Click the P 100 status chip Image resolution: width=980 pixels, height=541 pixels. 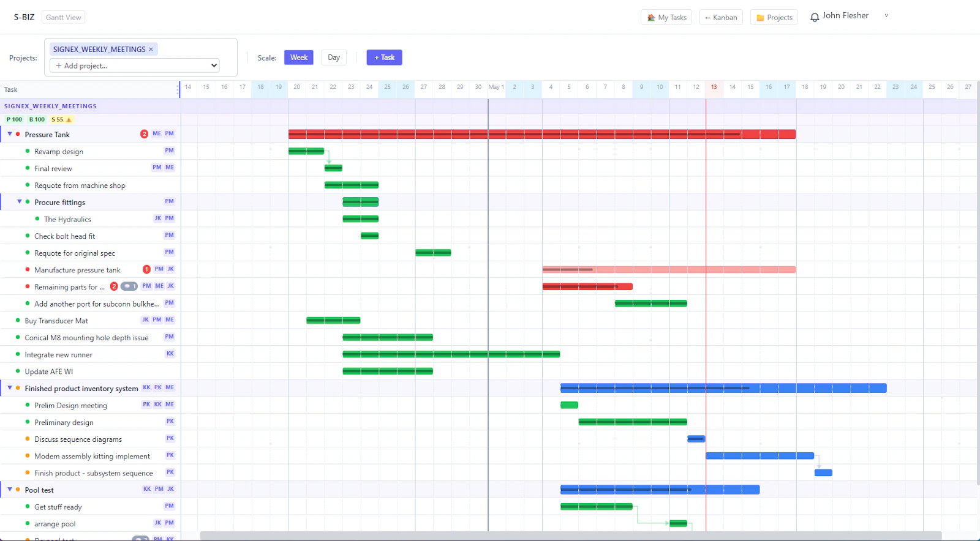14,119
